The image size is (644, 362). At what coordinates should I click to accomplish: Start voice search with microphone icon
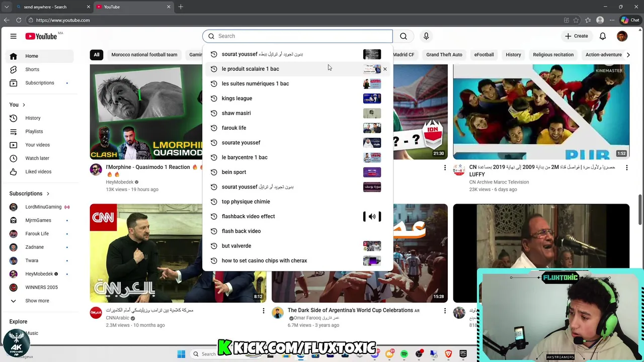coord(426,36)
